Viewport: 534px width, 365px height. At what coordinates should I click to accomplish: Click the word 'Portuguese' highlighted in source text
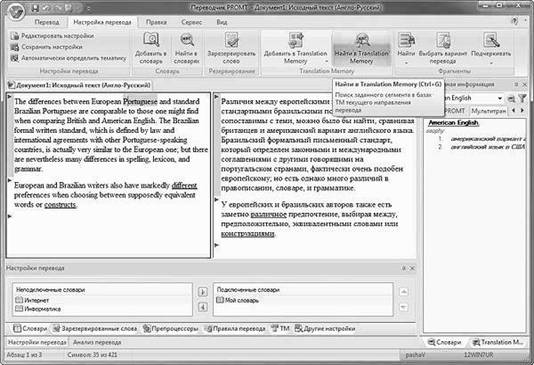pyautogui.click(x=140, y=101)
